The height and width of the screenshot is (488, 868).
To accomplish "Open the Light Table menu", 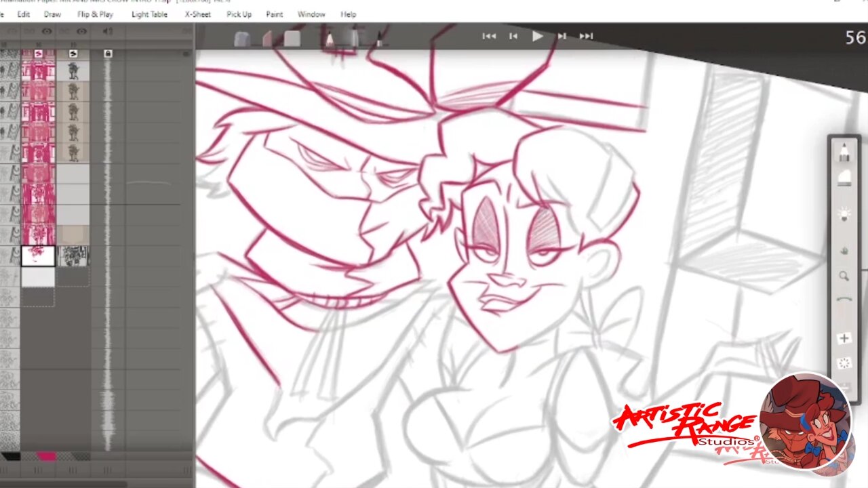I will (149, 14).
